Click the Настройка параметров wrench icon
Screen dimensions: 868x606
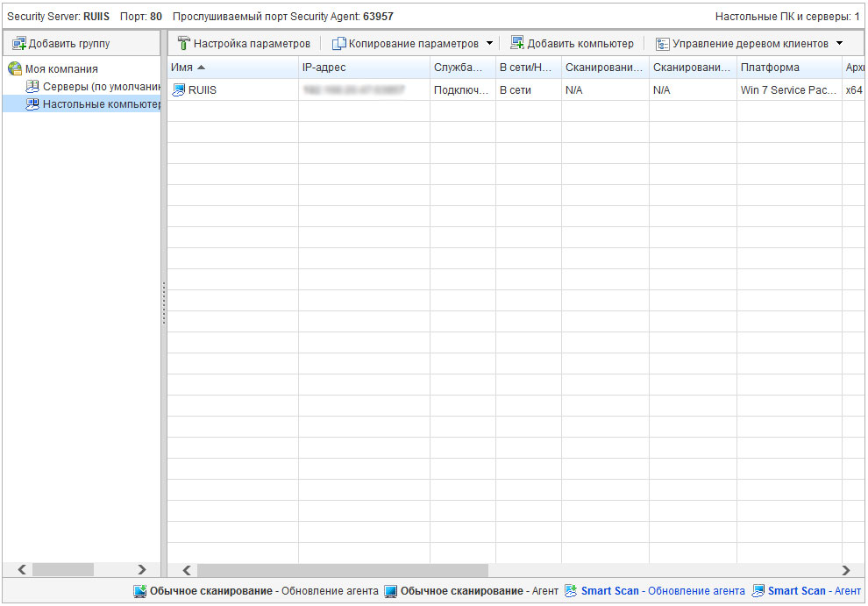[183, 43]
